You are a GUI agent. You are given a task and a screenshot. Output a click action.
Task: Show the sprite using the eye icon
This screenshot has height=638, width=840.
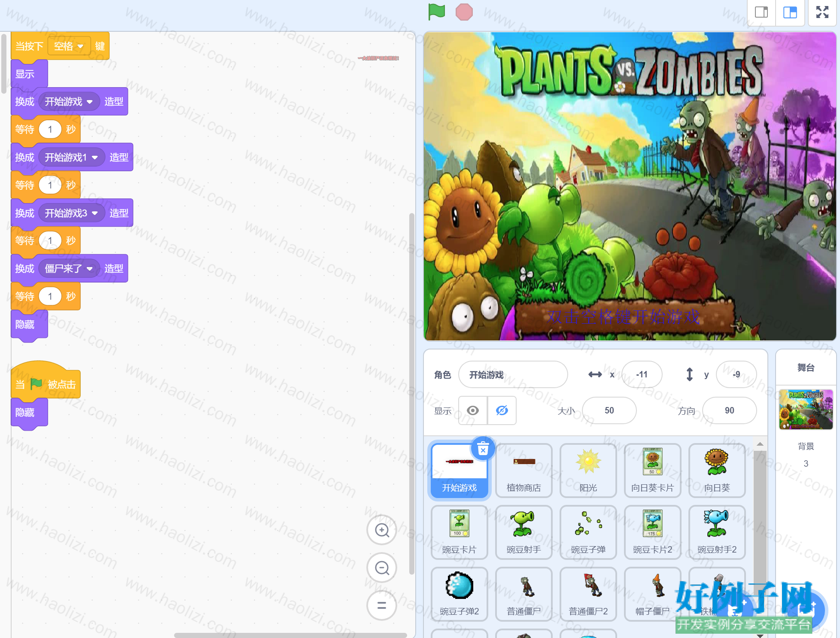[x=473, y=410]
